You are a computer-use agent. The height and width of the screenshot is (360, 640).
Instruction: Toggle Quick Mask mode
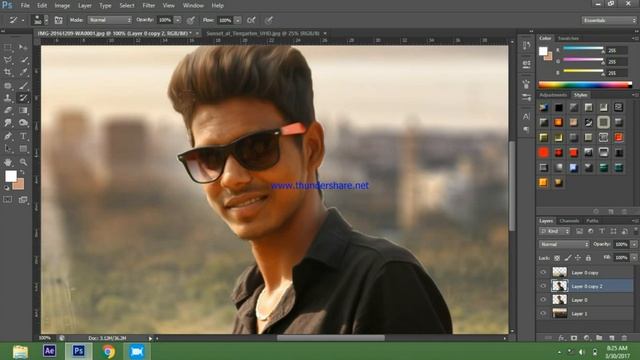[x=8, y=200]
